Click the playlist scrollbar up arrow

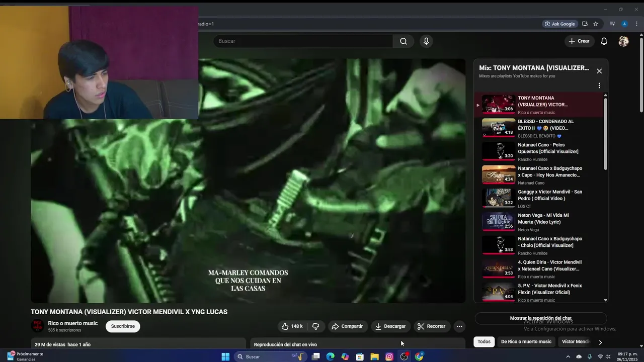(x=605, y=95)
